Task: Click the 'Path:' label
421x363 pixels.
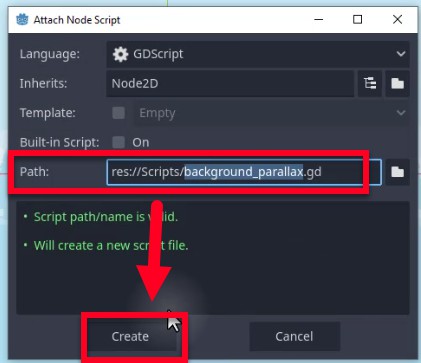Action: point(34,172)
